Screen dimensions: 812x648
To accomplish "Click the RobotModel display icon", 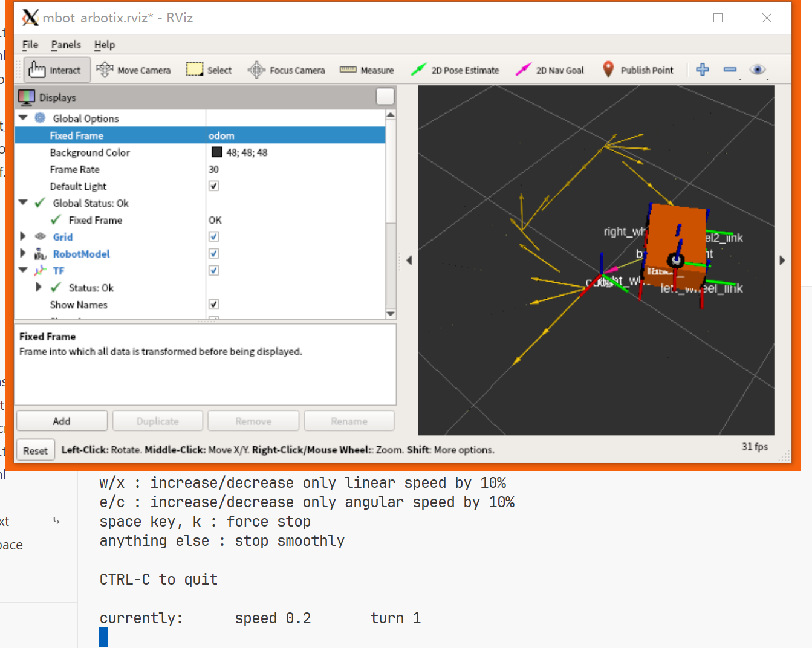I will [40, 254].
